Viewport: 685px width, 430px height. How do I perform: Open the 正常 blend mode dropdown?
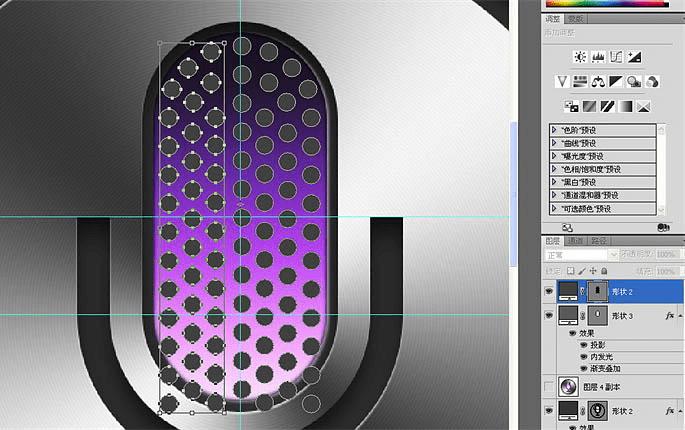point(581,254)
